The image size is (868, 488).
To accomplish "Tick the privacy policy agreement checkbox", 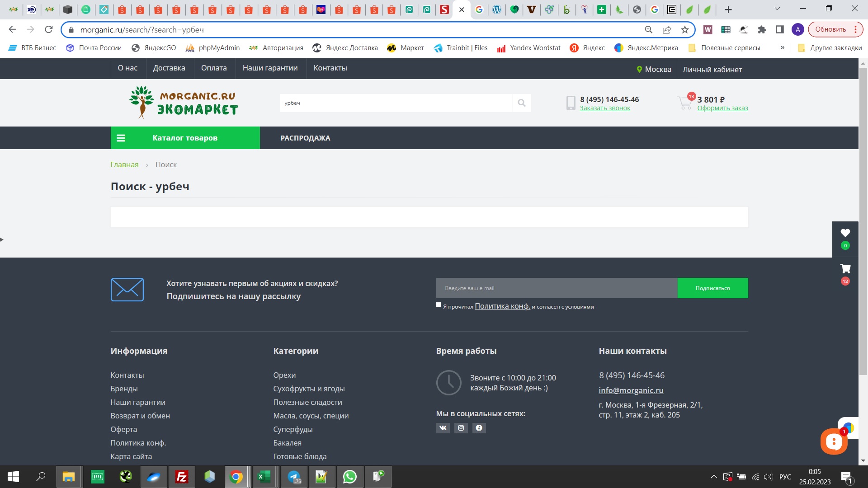I will point(439,305).
